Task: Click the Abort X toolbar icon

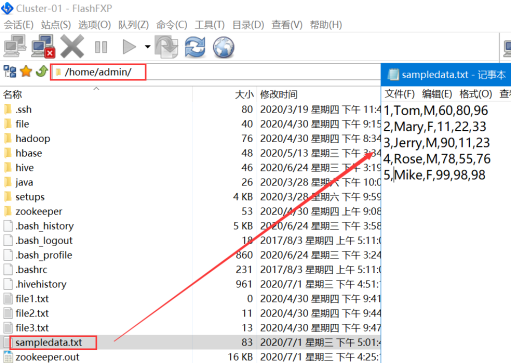Action: tap(72, 47)
